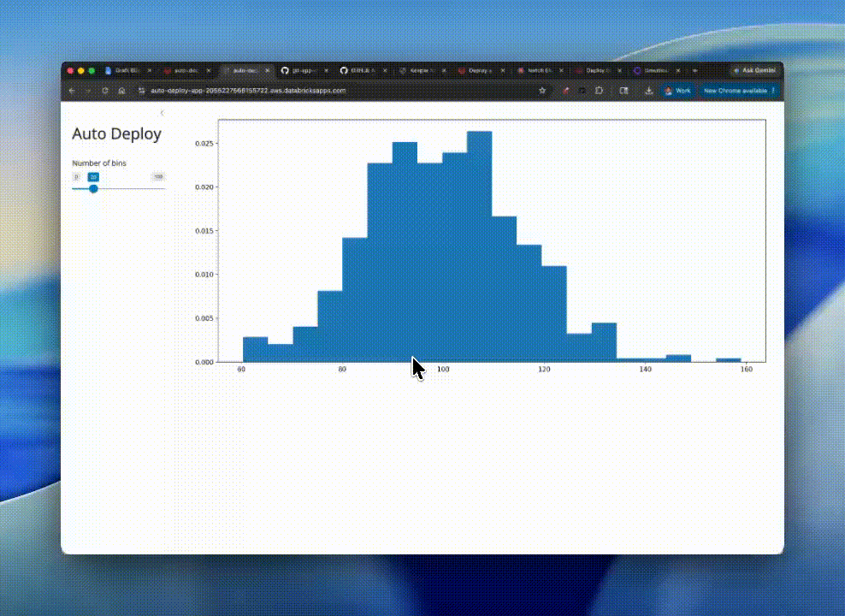Click the Number of bins slider handle

coord(94,188)
